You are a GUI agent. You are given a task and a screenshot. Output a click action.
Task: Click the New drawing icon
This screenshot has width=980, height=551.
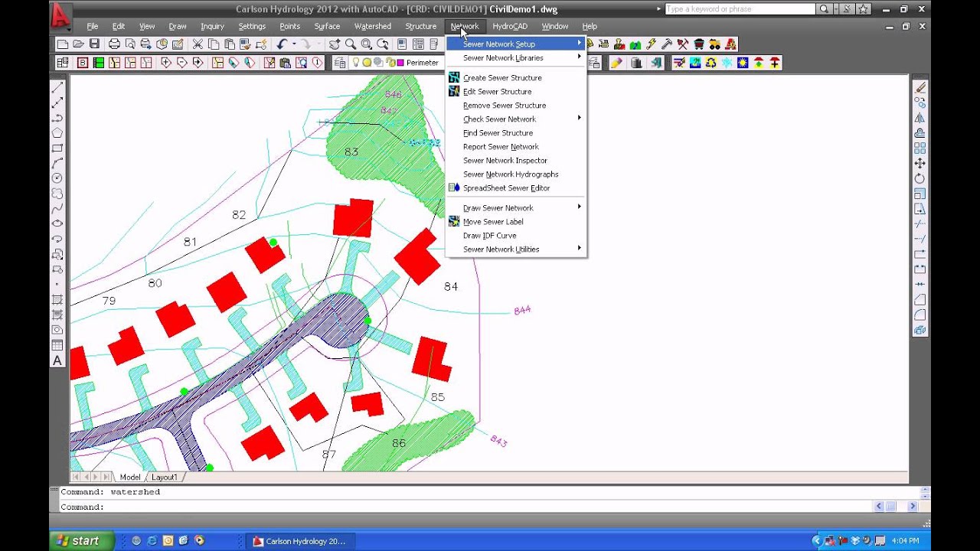[x=63, y=44]
